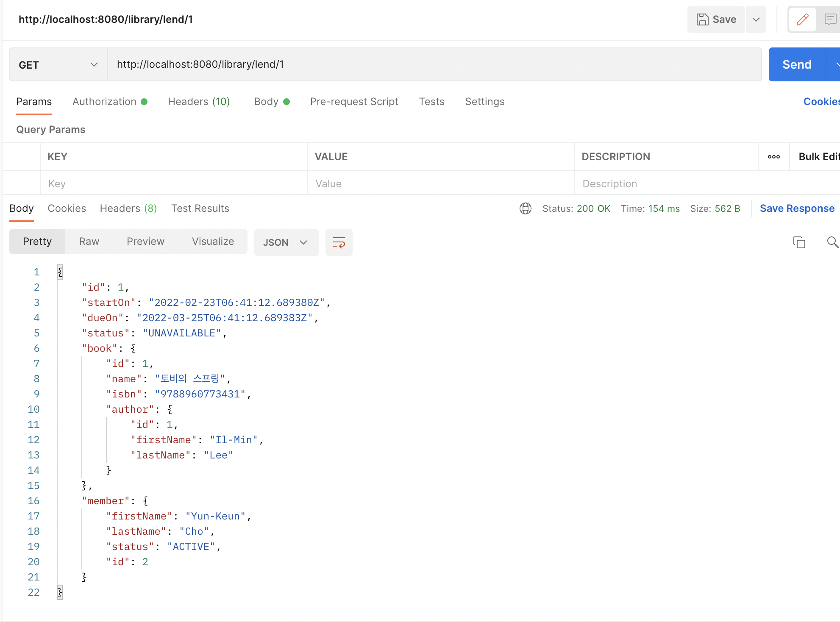Click the globe network details icon
840x622 pixels.
[x=526, y=208]
